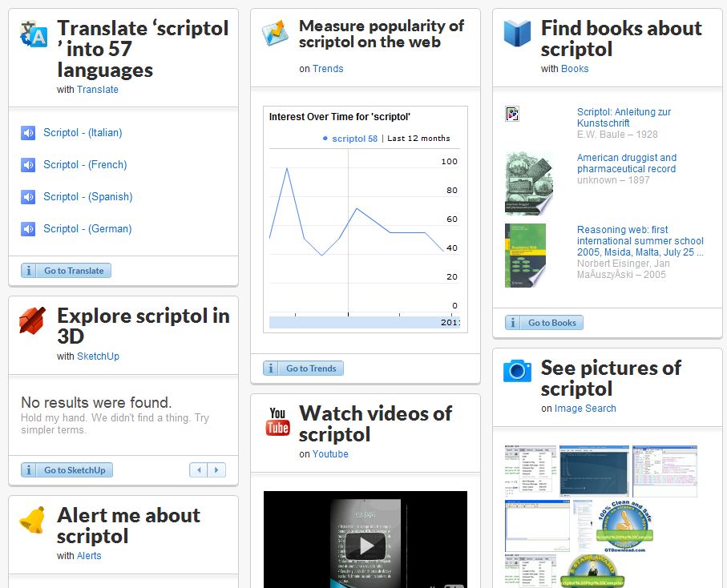
Task: Open the Go to Books button
Action: [544, 323]
